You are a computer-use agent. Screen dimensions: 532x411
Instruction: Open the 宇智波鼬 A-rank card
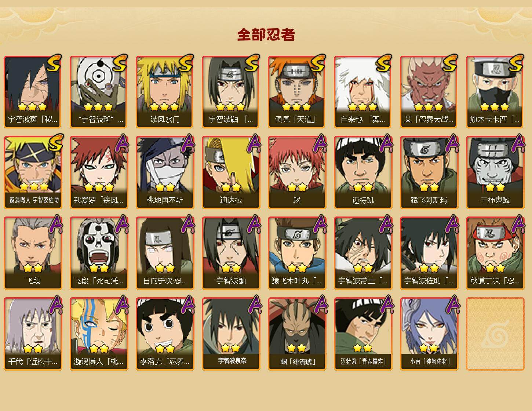[x=231, y=253]
